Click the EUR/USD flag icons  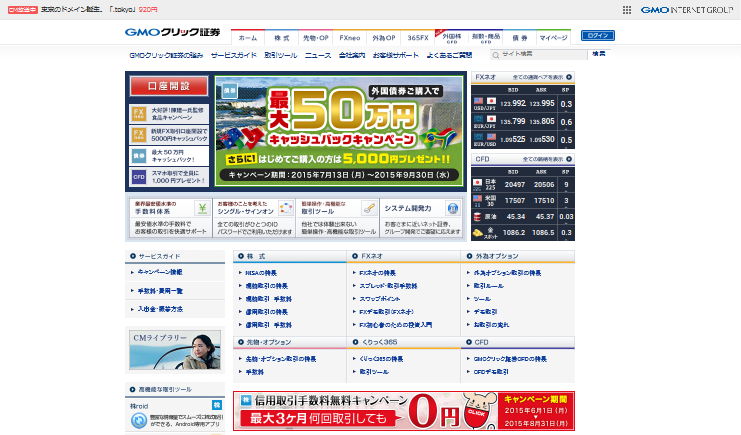pos(485,137)
